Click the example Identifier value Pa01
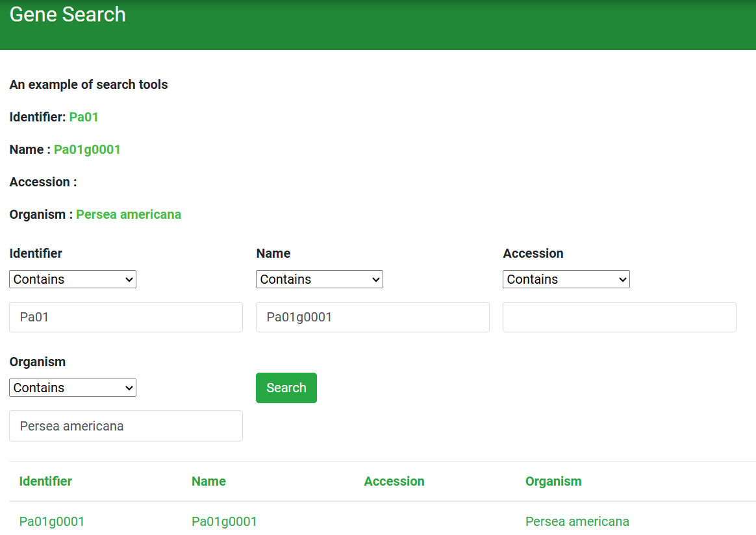The width and height of the screenshot is (756, 535). (x=84, y=117)
